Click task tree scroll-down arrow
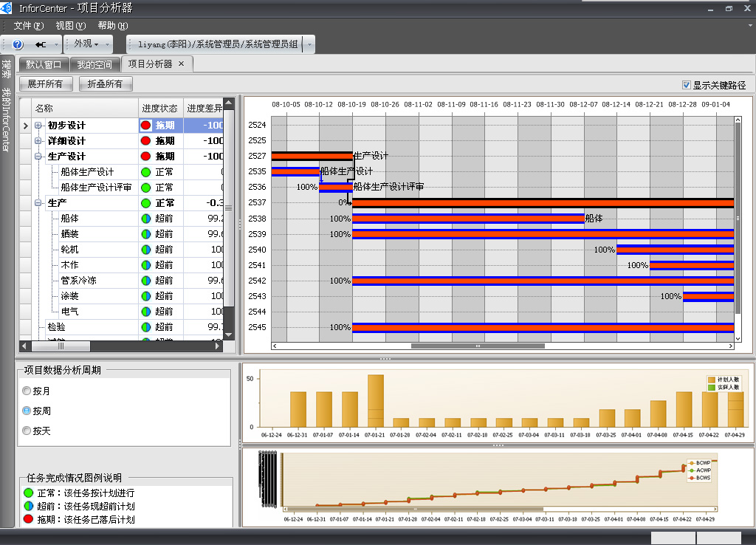Image resolution: width=756 pixels, height=545 pixels. [x=229, y=335]
